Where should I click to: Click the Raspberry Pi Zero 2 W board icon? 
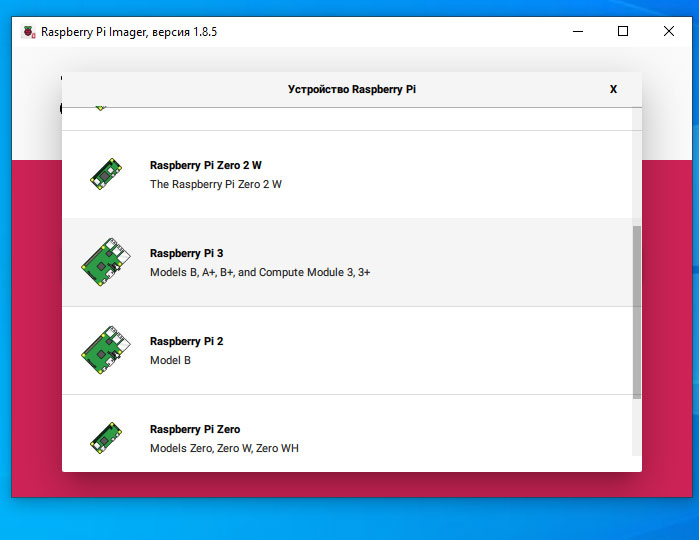(106, 174)
